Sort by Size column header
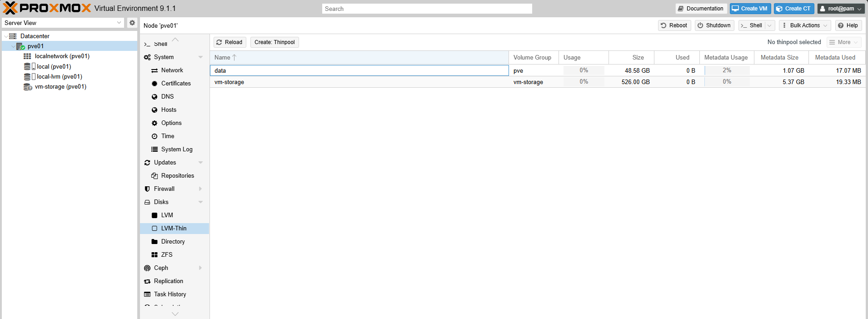This screenshot has width=868, height=319. click(x=631, y=57)
